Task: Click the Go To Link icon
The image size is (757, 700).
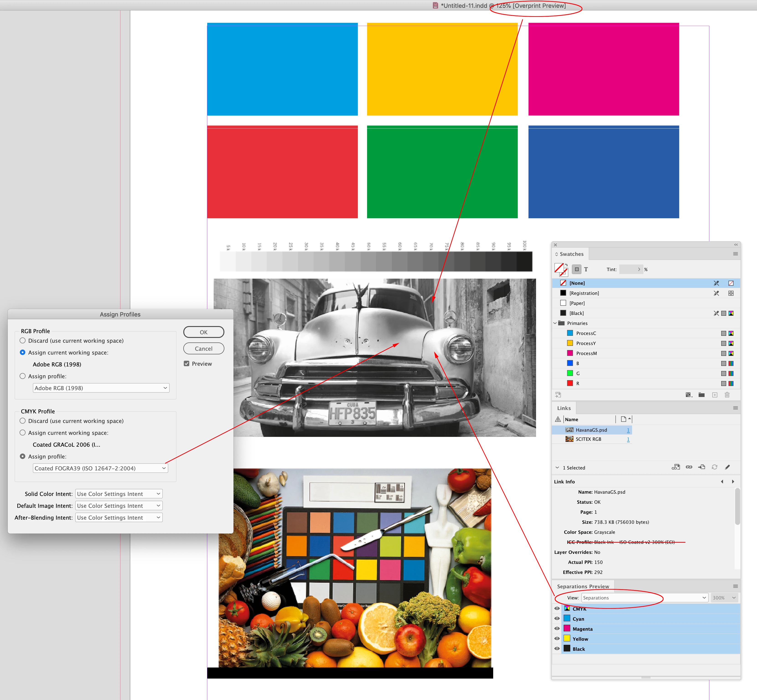Action: [702, 467]
